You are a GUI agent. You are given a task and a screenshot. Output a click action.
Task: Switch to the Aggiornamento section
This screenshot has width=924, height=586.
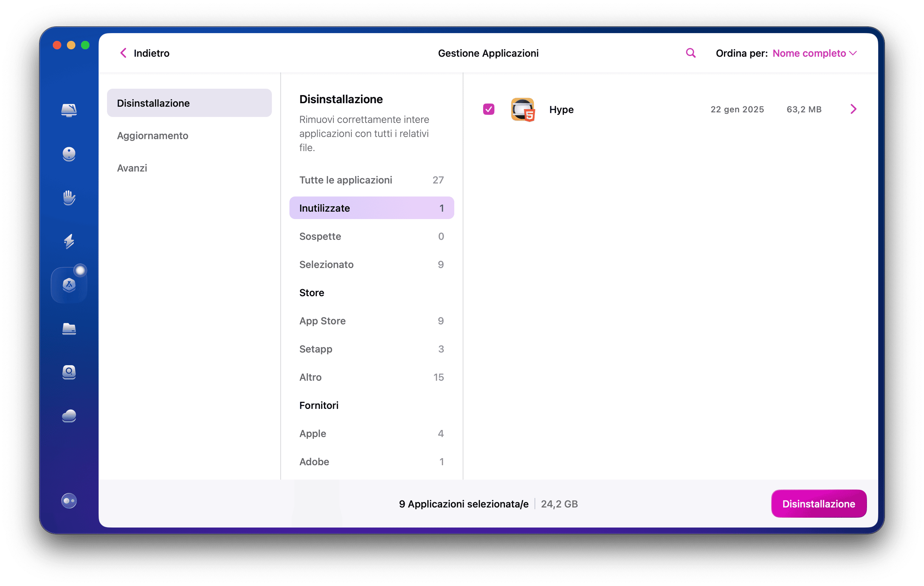click(x=152, y=136)
